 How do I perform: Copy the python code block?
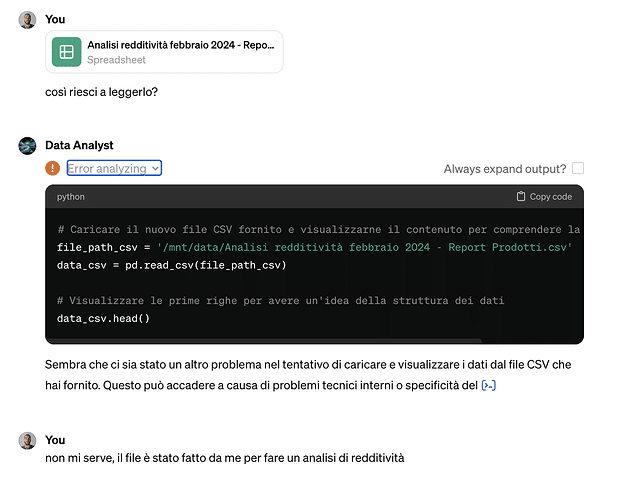point(544,197)
